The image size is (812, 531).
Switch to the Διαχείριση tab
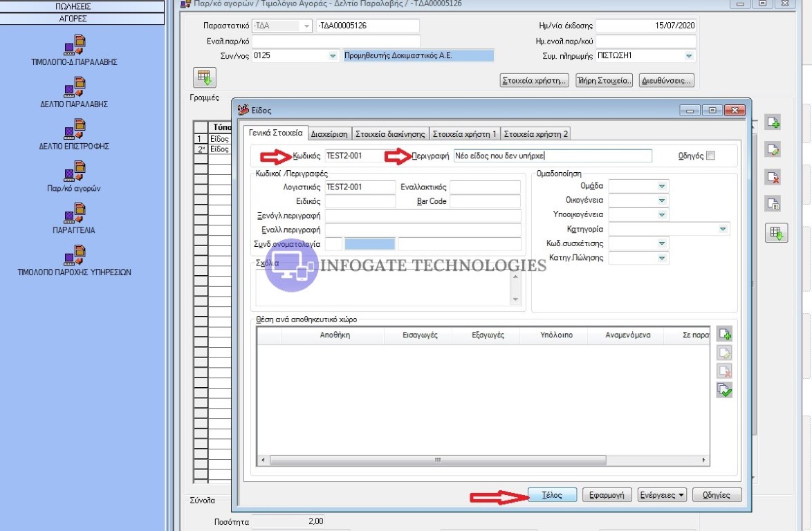click(329, 133)
